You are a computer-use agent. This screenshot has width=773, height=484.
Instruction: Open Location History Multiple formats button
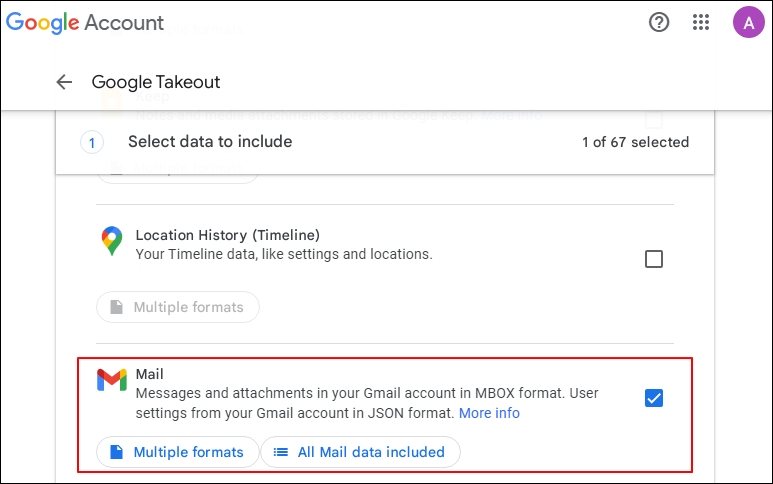[x=178, y=307]
